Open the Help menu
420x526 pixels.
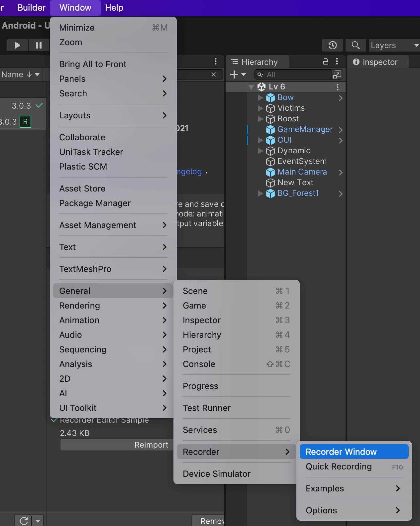(114, 8)
